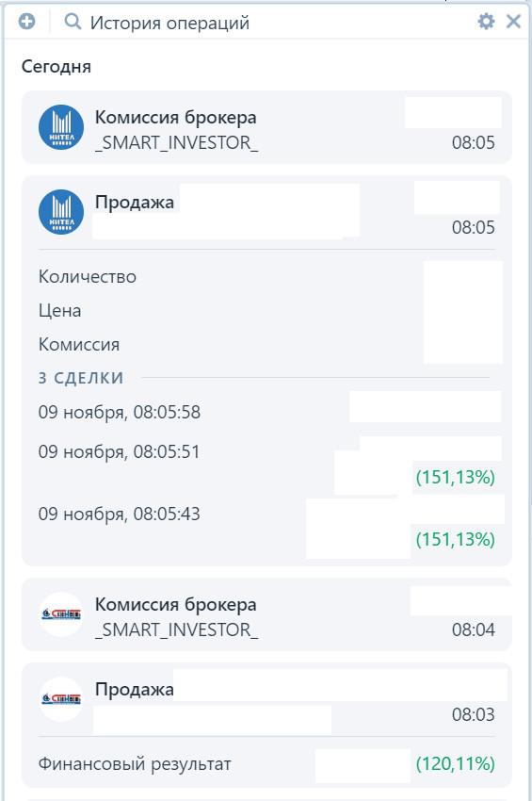Click the search magnifier icon
Image resolution: width=532 pixels, height=801 pixels.
click(73, 22)
